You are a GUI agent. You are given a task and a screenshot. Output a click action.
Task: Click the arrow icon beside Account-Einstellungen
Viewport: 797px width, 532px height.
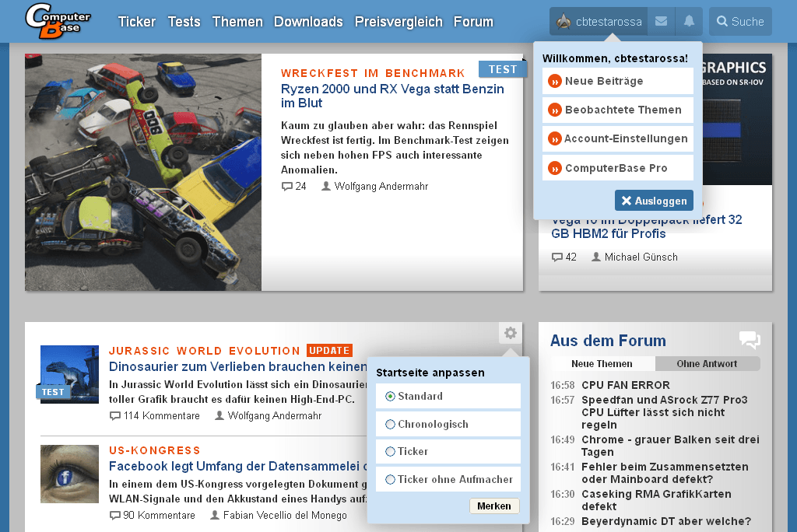point(554,138)
